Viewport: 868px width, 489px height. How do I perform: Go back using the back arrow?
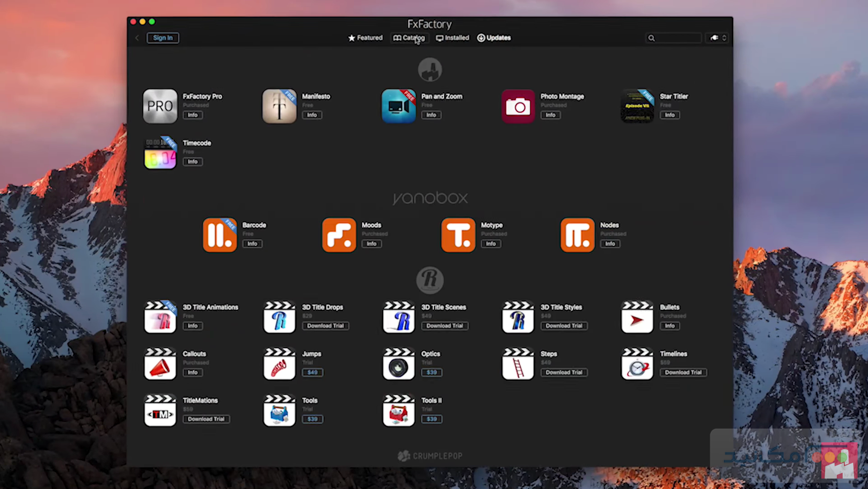click(137, 38)
